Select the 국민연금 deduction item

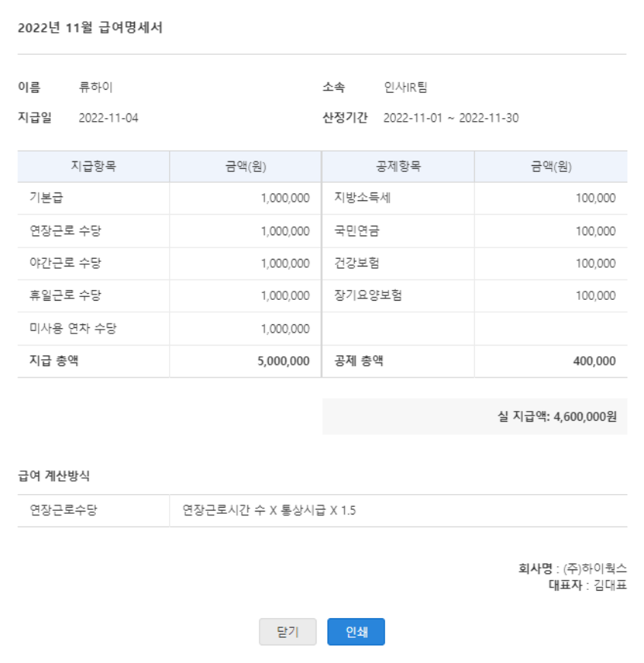coord(357,231)
